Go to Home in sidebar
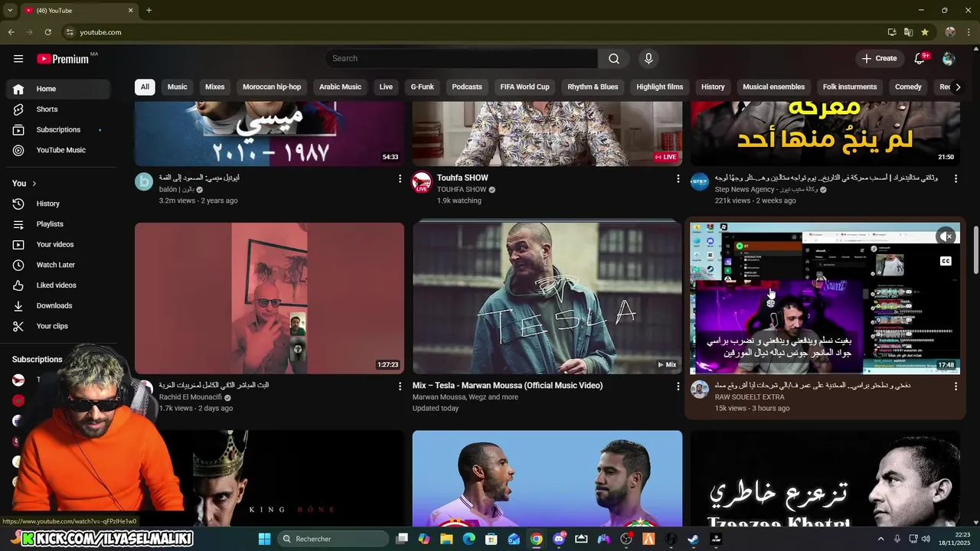The width and height of the screenshot is (980, 551). (x=58, y=89)
